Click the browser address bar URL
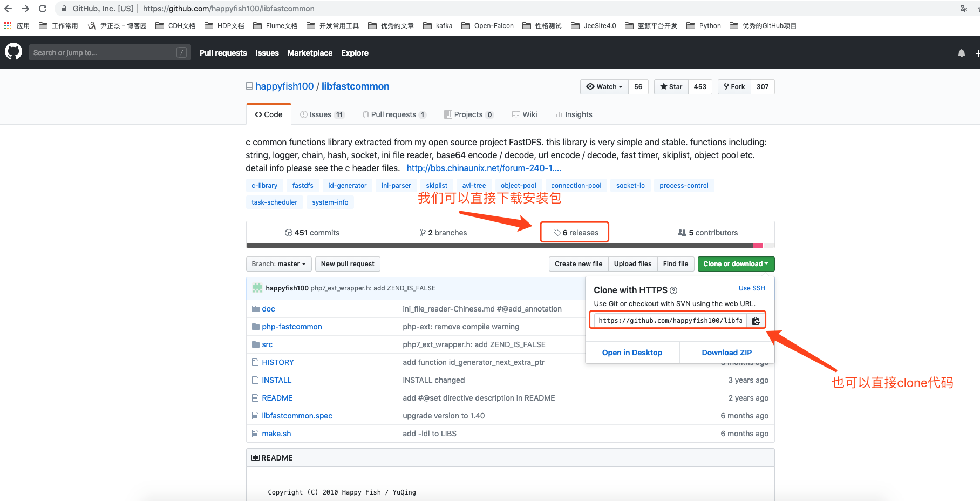 [x=228, y=9]
